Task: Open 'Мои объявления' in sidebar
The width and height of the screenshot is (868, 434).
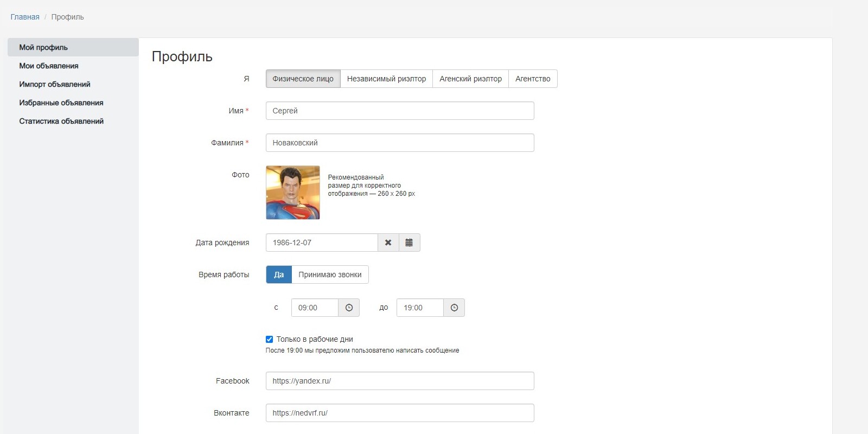Action: click(x=49, y=66)
